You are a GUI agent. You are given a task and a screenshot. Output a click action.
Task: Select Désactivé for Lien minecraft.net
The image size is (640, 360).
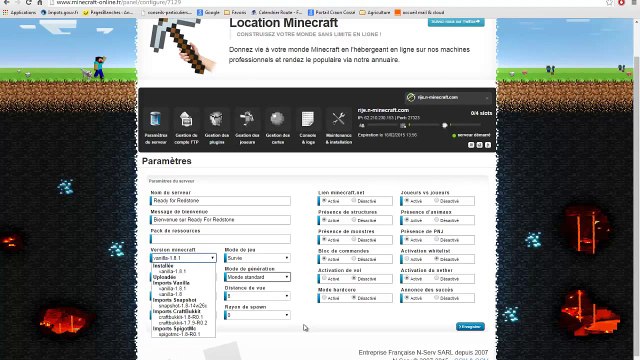[354, 201]
